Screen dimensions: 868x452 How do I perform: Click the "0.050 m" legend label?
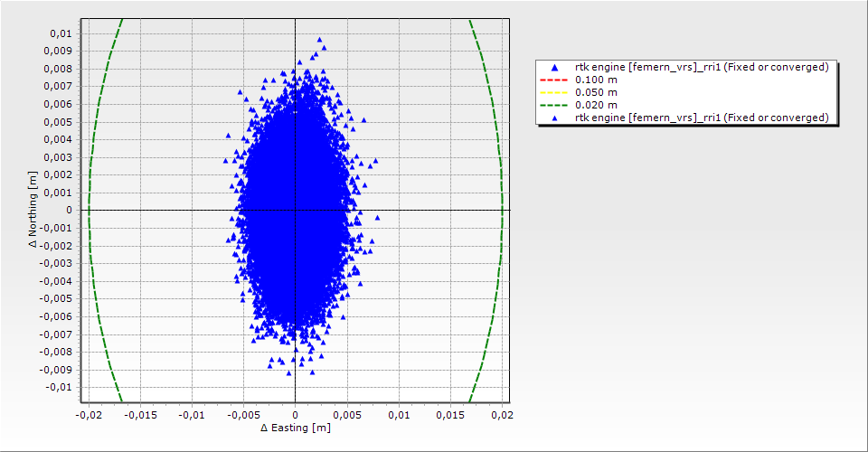(597, 92)
